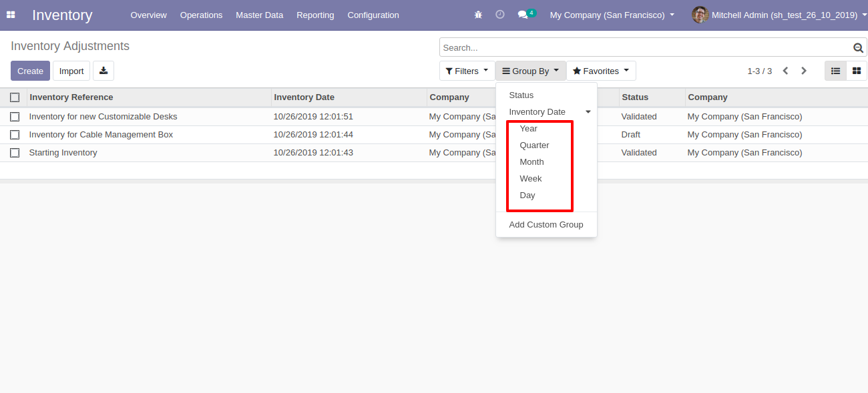This screenshot has width=868, height=393.
Task: Close the Group By dropdown
Action: 531,71
